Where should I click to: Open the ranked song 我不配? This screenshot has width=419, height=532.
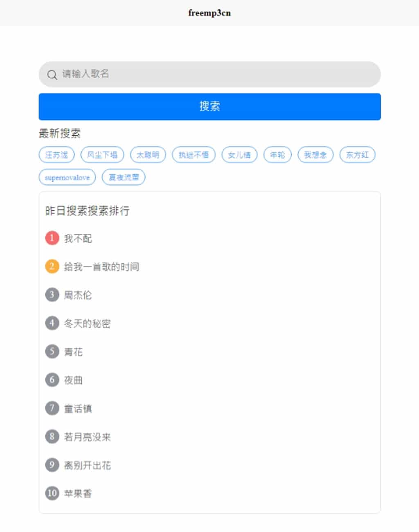(x=78, y=238)
